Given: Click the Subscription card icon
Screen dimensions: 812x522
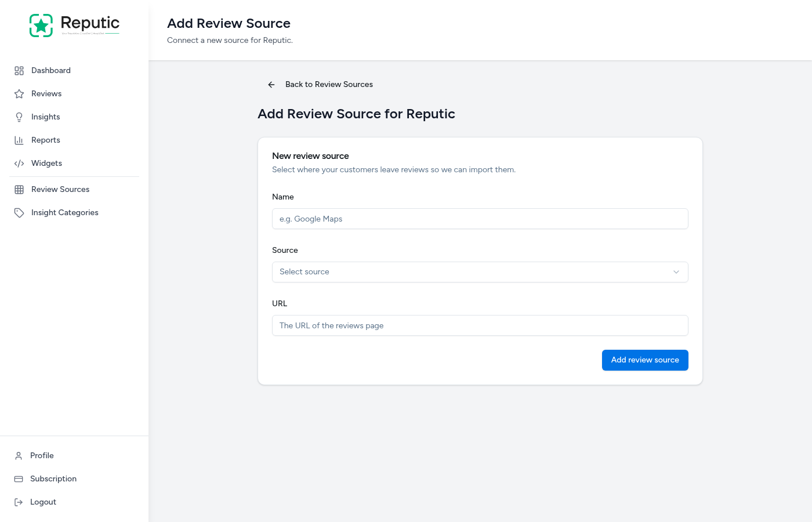Looking at the screenshot, I should point(19,478).
